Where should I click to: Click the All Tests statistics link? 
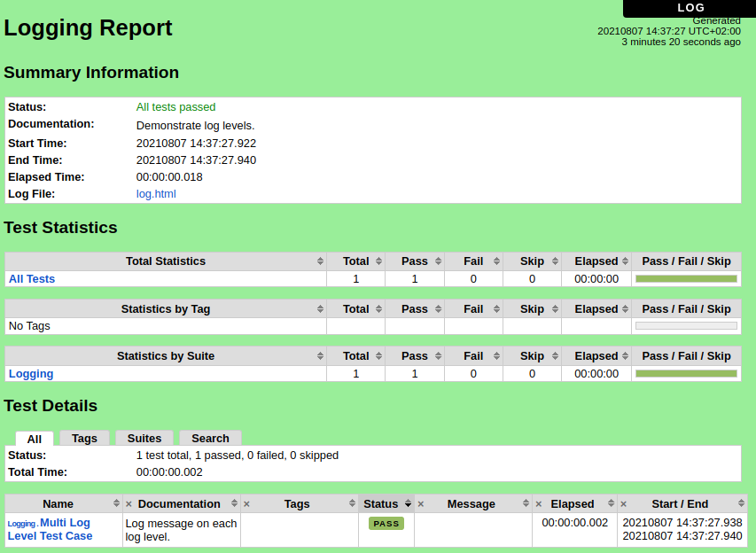(32, 279)
